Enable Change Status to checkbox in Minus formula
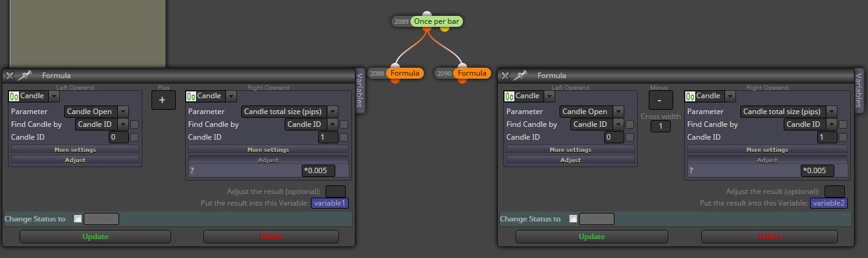 click(x=573, y=219)
